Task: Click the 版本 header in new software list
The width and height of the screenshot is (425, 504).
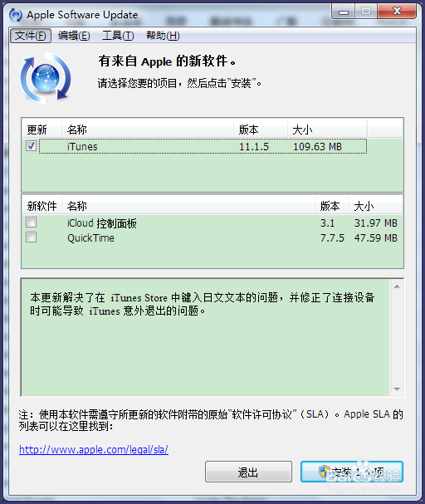Action: (332, 206)
